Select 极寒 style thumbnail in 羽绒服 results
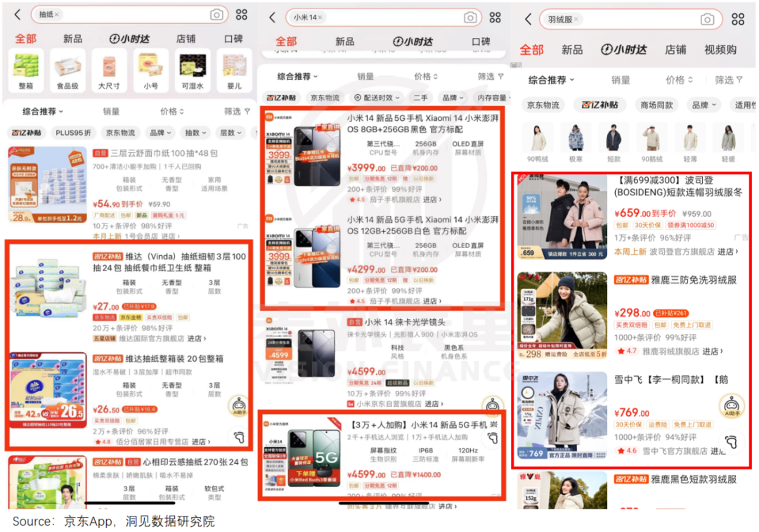 [576, 143]
